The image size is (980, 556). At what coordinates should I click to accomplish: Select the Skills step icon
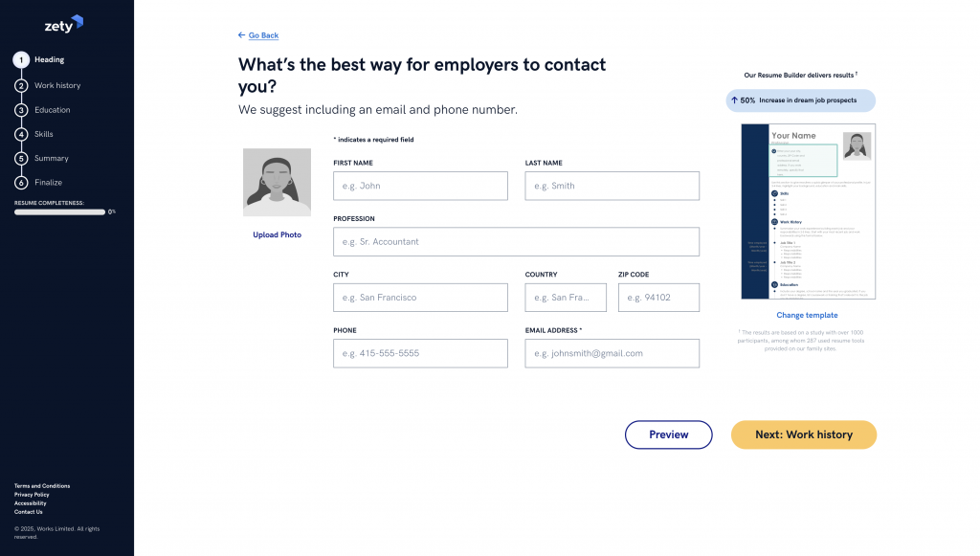click(x=22, y=134)
